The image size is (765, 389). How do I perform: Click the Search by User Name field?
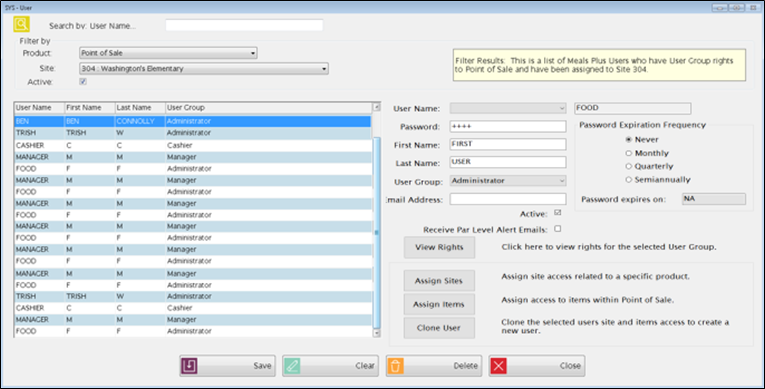point(244,25)
